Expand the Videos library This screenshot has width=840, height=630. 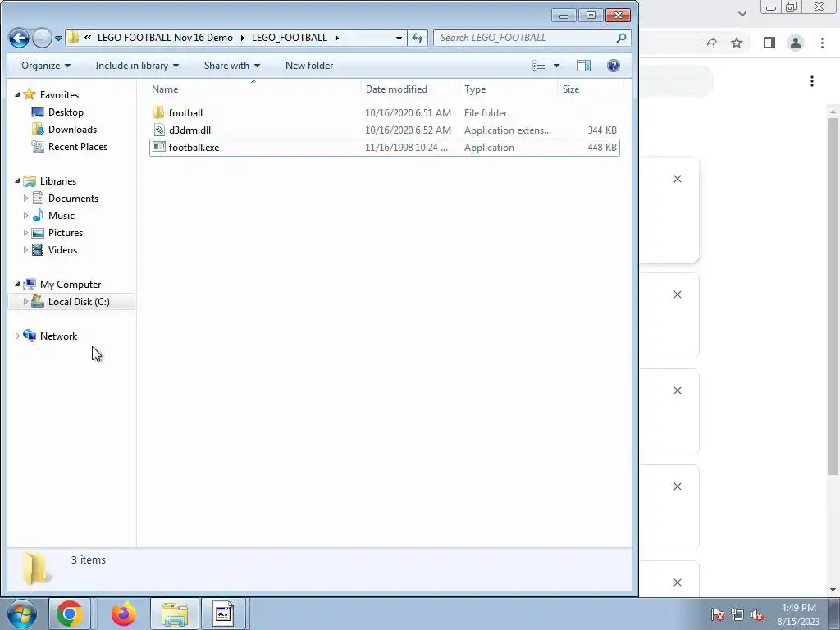[25, 249]
